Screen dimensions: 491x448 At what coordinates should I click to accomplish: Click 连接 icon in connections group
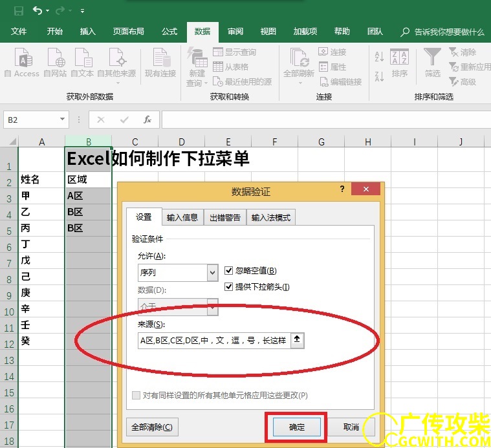pos(333,52)
